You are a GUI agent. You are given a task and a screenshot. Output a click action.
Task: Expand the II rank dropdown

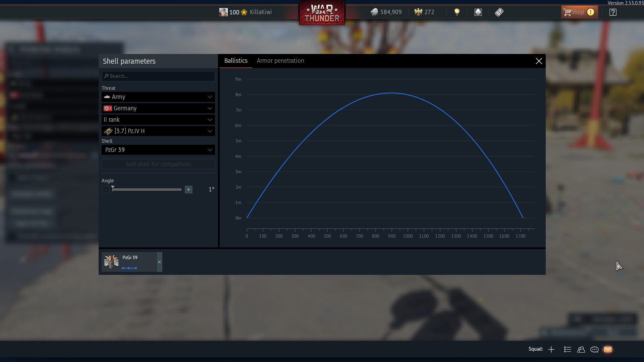(158, 120)
